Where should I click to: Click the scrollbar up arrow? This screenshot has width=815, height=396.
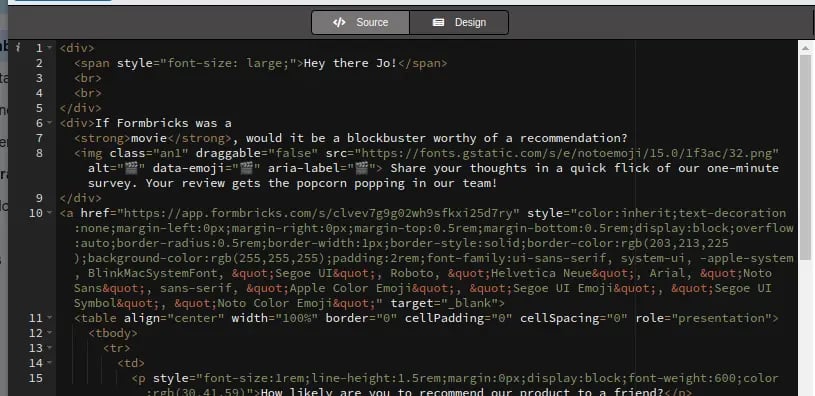(806, 48)
